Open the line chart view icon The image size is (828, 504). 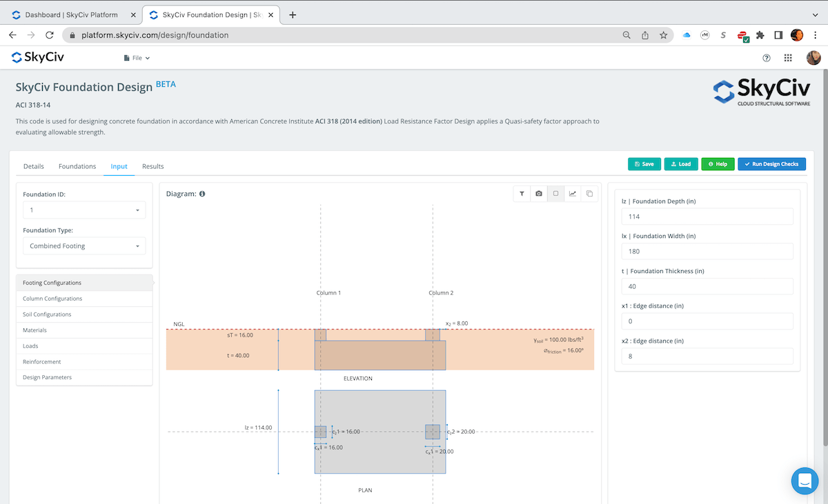[572, 194]
